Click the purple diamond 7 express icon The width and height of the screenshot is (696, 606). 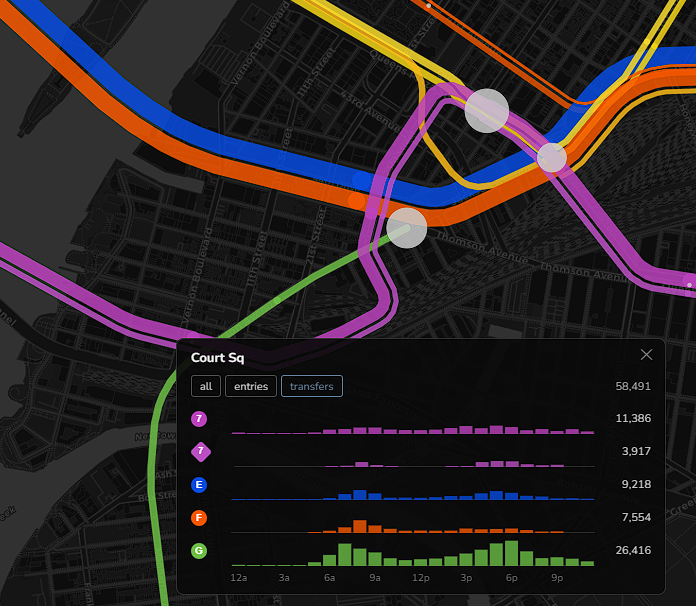[x=201, y=452]
